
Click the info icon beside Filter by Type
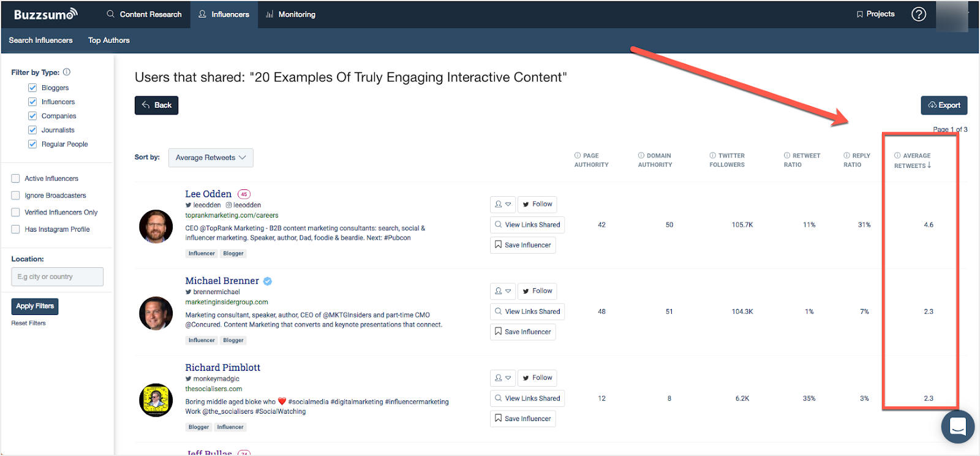pyautogui.click(x=67, y=72)
